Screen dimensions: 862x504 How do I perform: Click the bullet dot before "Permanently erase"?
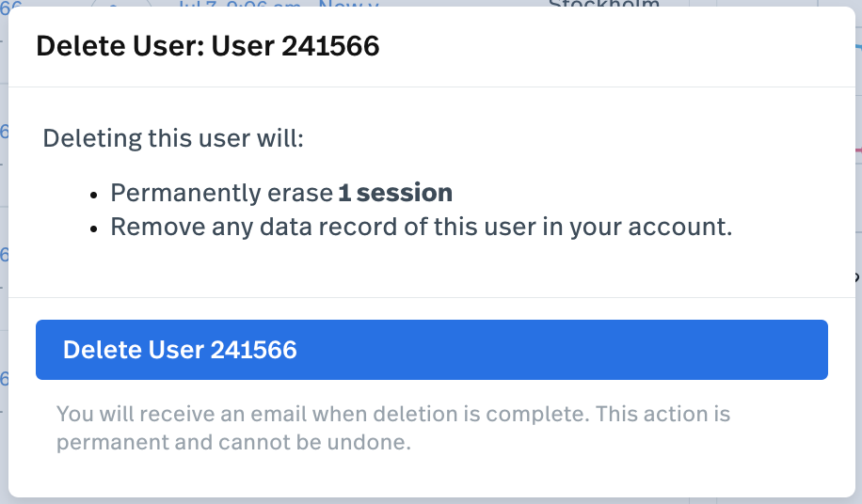click(95, 194)
